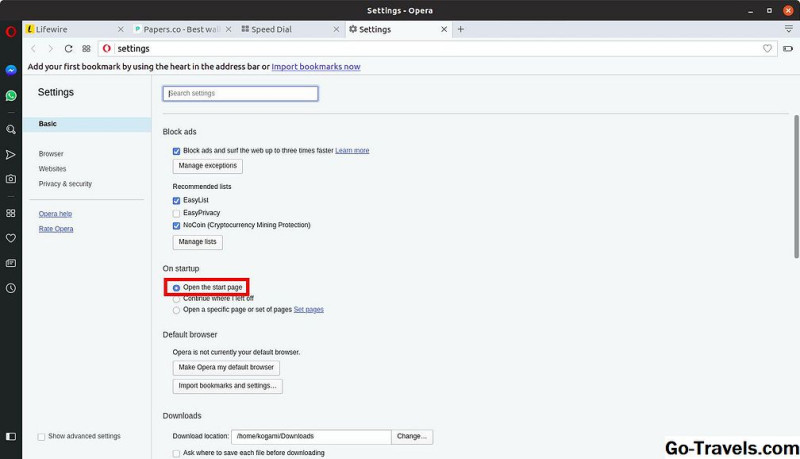Uncheck the EasyList checkbox

tap(177, 200)
